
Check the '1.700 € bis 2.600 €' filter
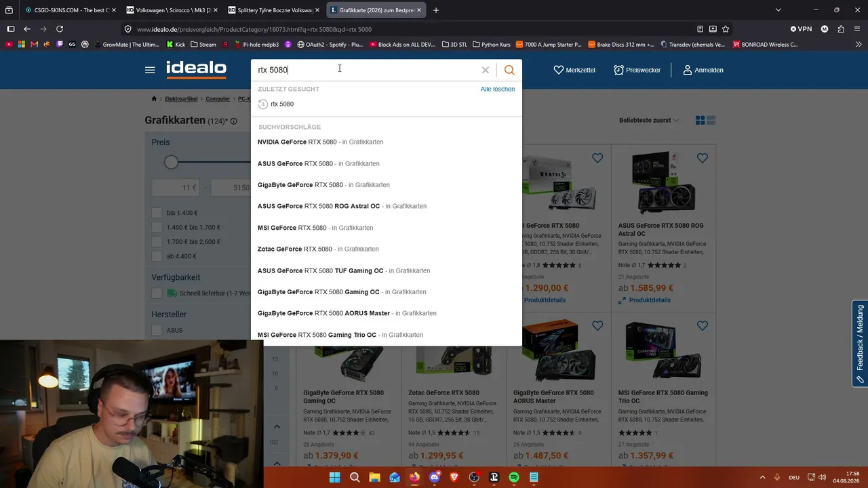[x=157, y=241]
